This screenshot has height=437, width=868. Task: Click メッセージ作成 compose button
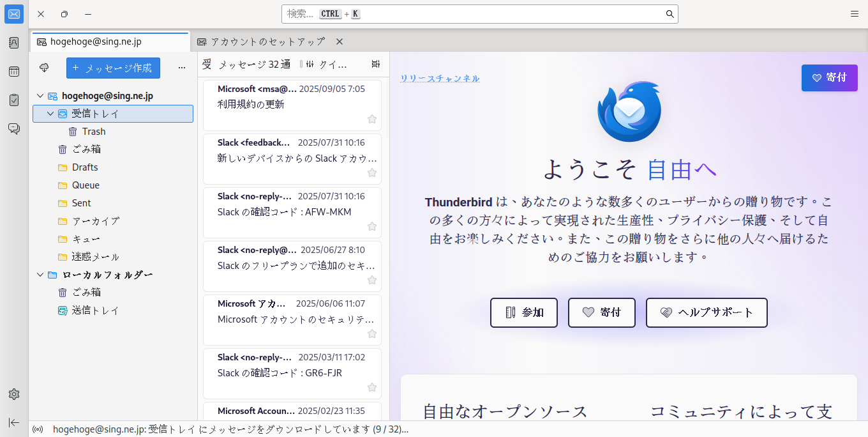(x=113, y=68)
